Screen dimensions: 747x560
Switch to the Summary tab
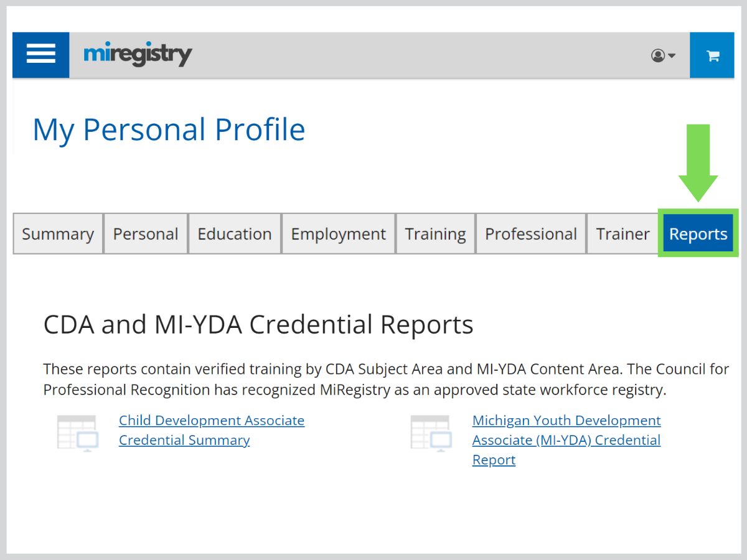(x=57, y=233)
